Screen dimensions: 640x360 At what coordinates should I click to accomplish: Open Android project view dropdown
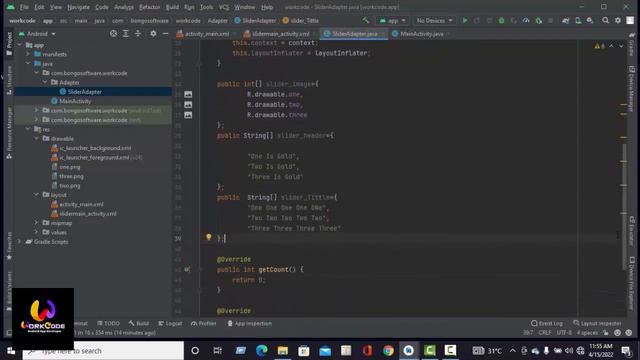coord(37,33)
